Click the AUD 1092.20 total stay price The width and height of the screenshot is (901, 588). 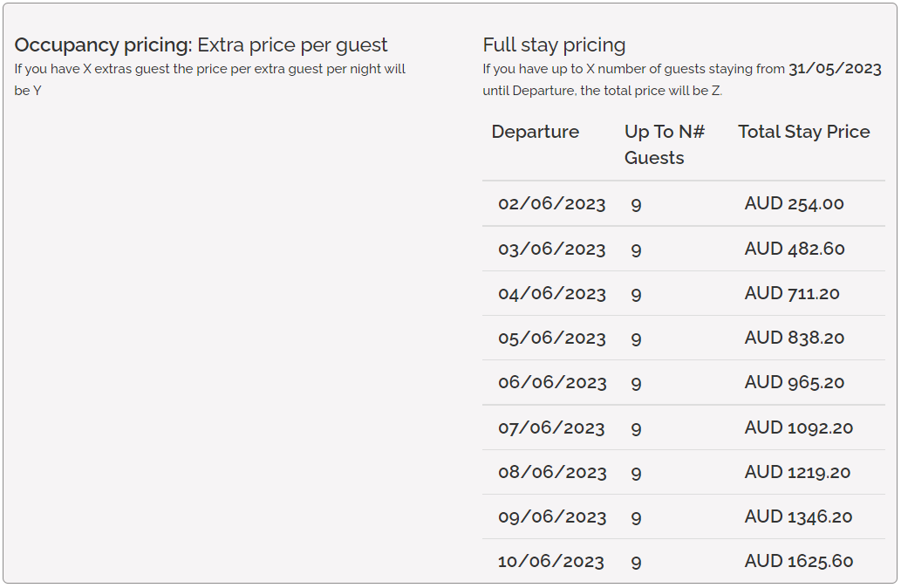pos(798,428)
